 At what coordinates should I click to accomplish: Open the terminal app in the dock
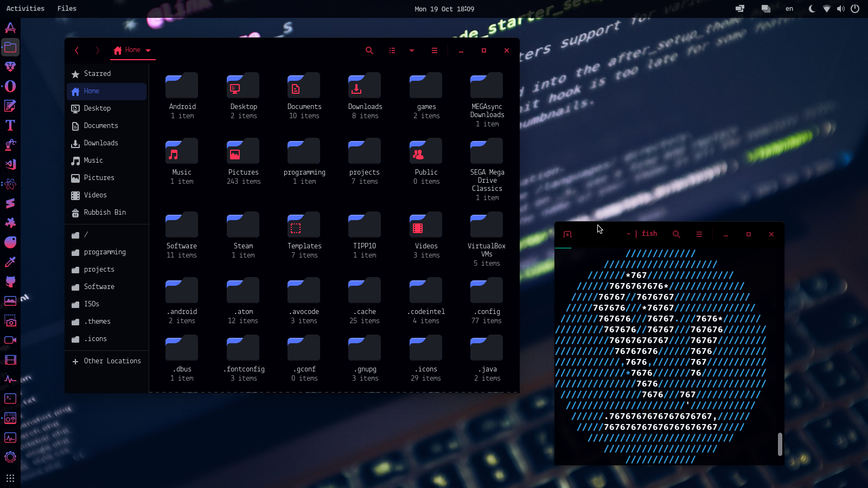coord(10,399)
